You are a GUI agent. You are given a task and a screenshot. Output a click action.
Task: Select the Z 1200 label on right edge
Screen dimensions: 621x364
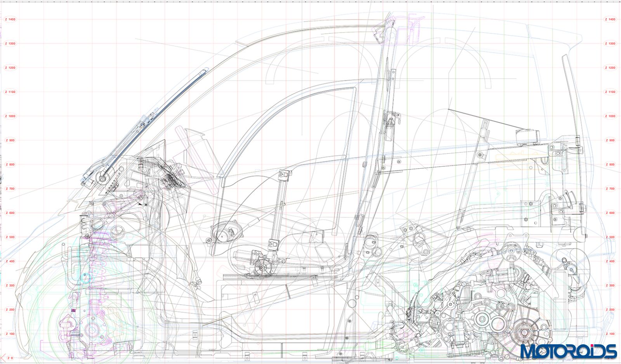(610, 68)
